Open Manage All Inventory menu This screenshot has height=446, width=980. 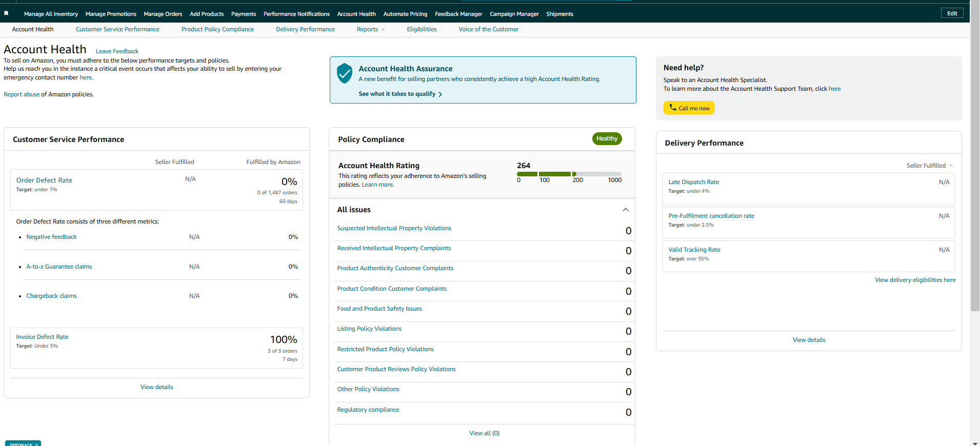[x=51, y=14]
